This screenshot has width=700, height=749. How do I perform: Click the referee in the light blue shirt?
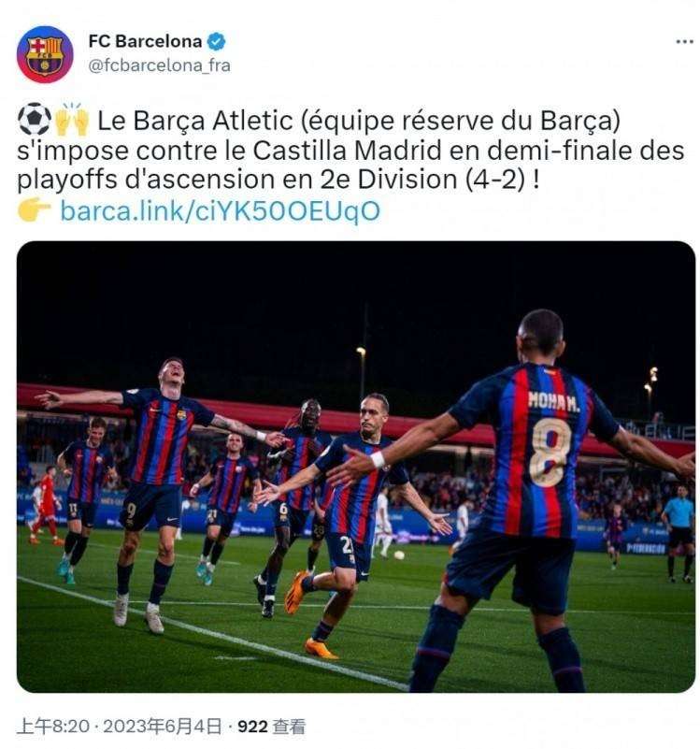coord(679,532)
